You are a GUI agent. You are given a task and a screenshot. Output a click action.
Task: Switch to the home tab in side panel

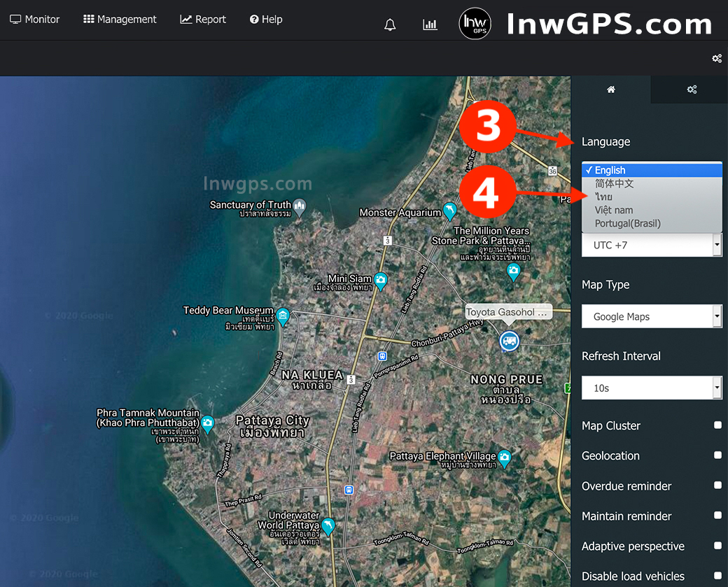(610, 90)
